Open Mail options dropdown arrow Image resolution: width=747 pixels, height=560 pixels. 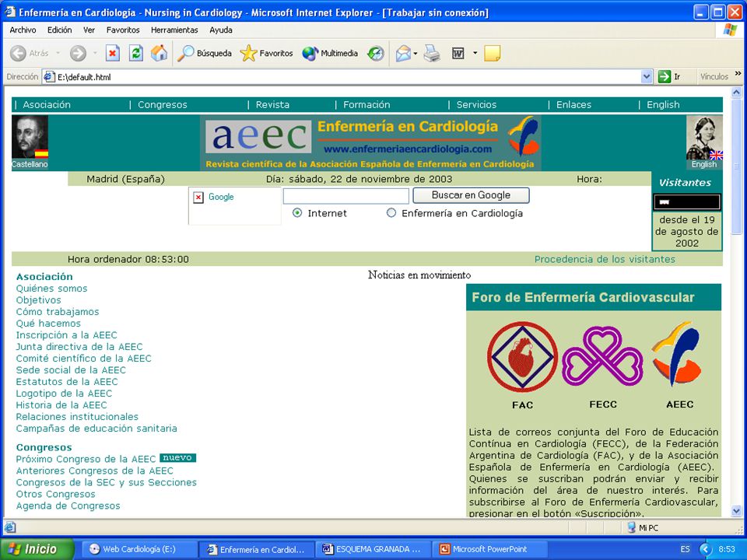click(416, 54)
